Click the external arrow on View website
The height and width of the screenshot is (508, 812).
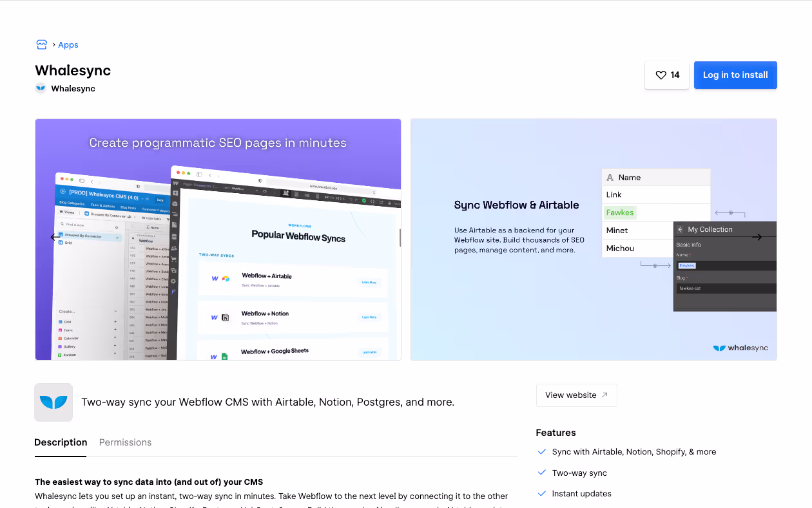[x=604, y=395]
